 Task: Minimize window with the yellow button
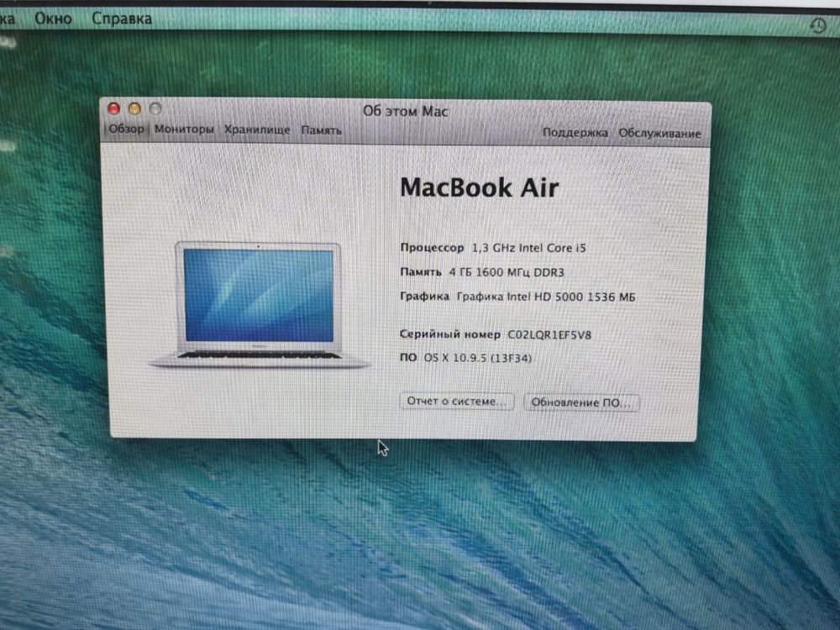134,108
